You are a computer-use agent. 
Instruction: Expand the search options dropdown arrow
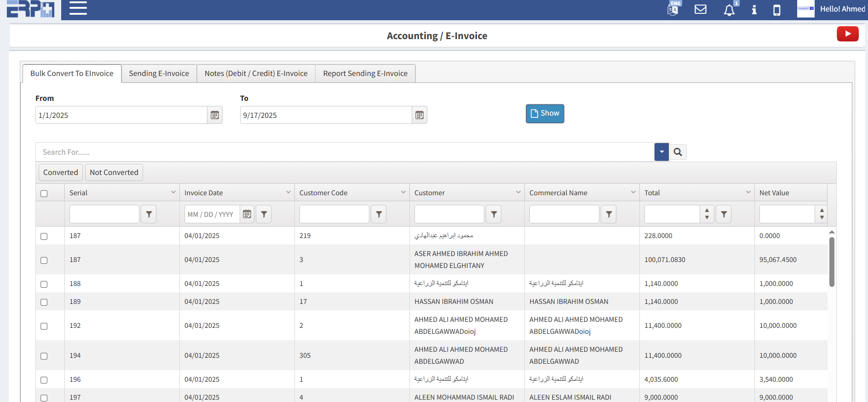pos(661,152)
